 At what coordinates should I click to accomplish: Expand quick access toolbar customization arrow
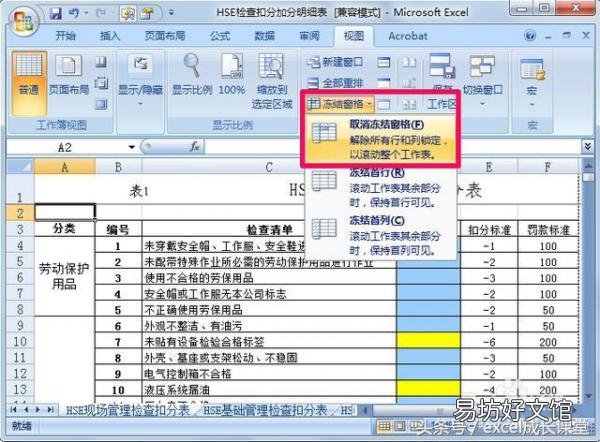coord(171,13)
